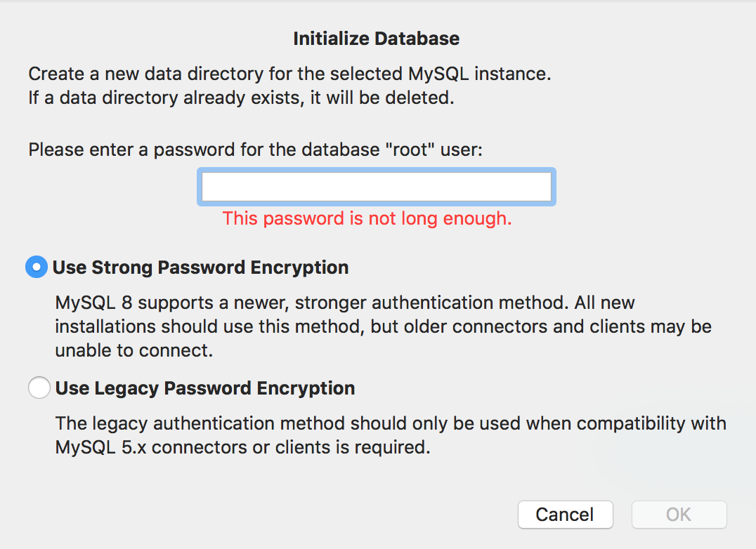The height and width of the screenshot is (549, 756).
Task: Select the Legacy Password Encryption radio button
Action: point(39,388)
